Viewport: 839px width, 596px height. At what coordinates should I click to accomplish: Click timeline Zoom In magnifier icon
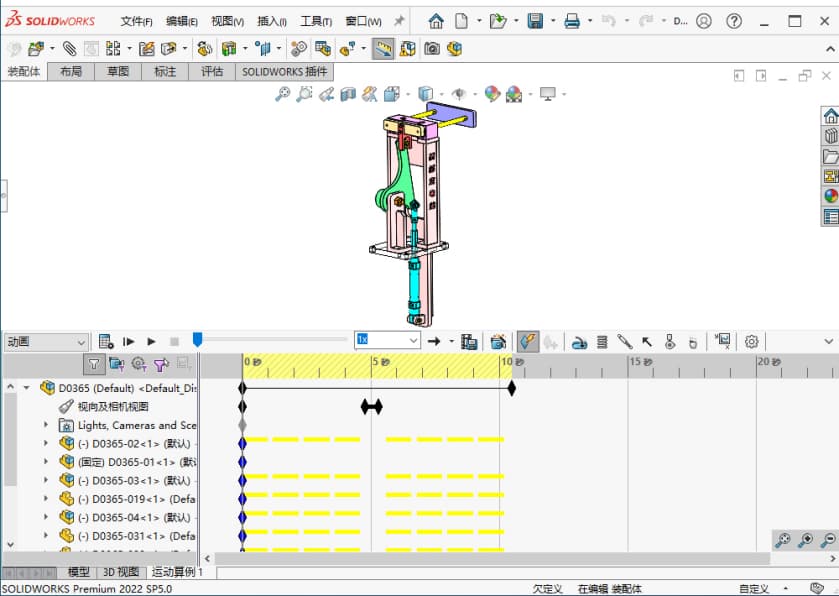(x=805, y=540)
